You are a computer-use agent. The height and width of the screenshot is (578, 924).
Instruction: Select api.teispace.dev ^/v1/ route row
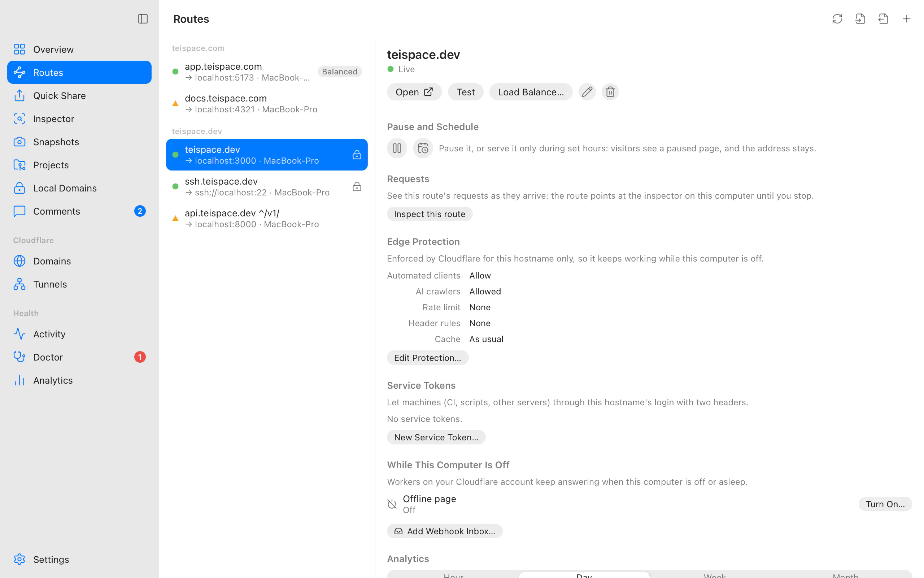point(266,218)
